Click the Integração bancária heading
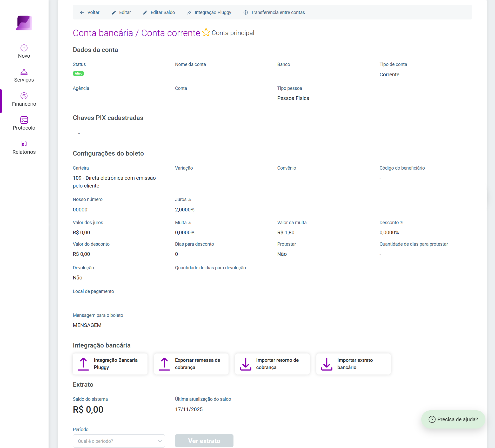 (102, 345)
